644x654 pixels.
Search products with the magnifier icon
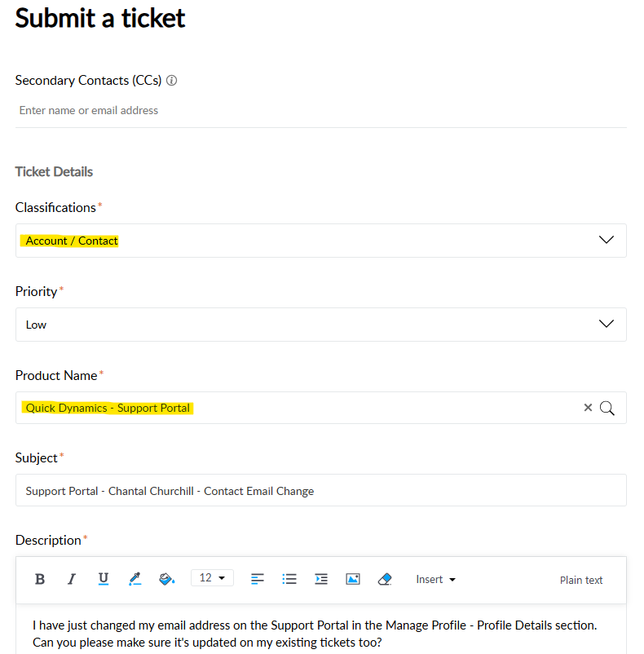[607, 408]
